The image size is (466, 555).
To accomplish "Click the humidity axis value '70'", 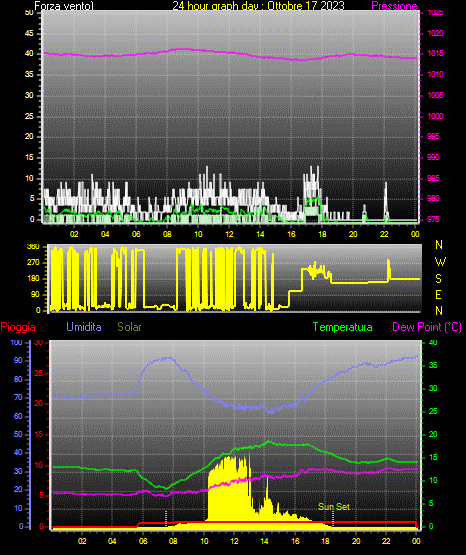I will point(18,397).
